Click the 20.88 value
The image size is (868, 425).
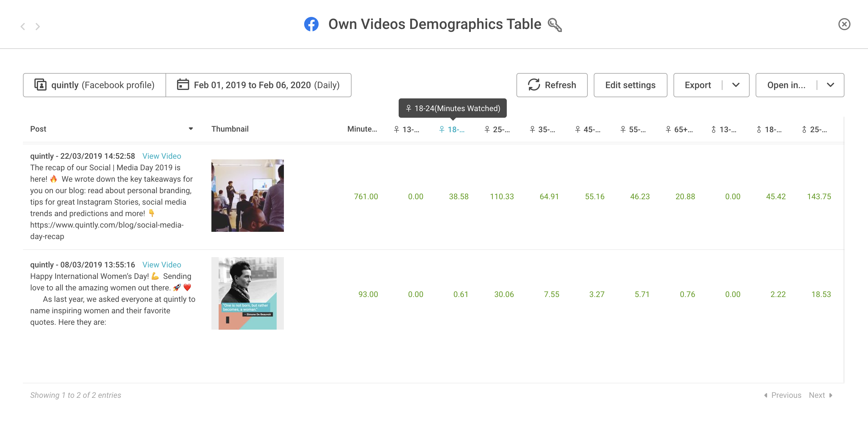tap(685, 196)
